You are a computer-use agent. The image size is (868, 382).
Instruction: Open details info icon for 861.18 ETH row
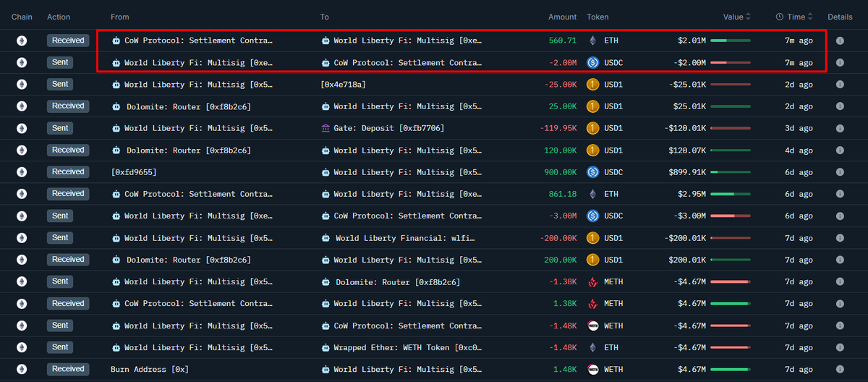tap(840, 194)
